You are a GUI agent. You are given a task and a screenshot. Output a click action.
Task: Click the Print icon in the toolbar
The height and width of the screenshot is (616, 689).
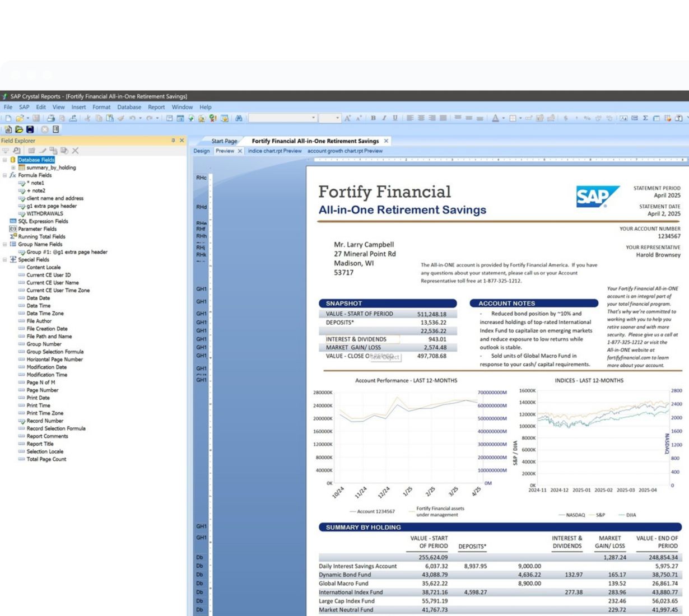click(x=51, y=118)
